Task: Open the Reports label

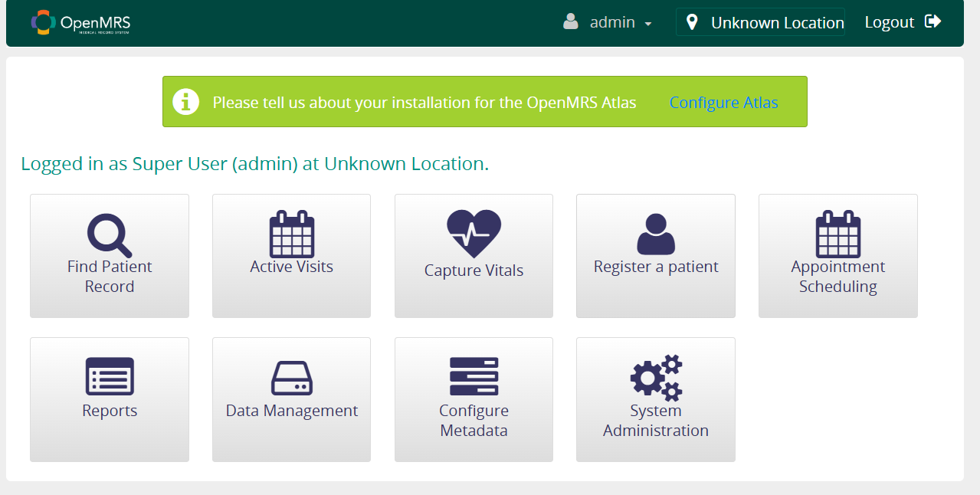Action: 110,411
